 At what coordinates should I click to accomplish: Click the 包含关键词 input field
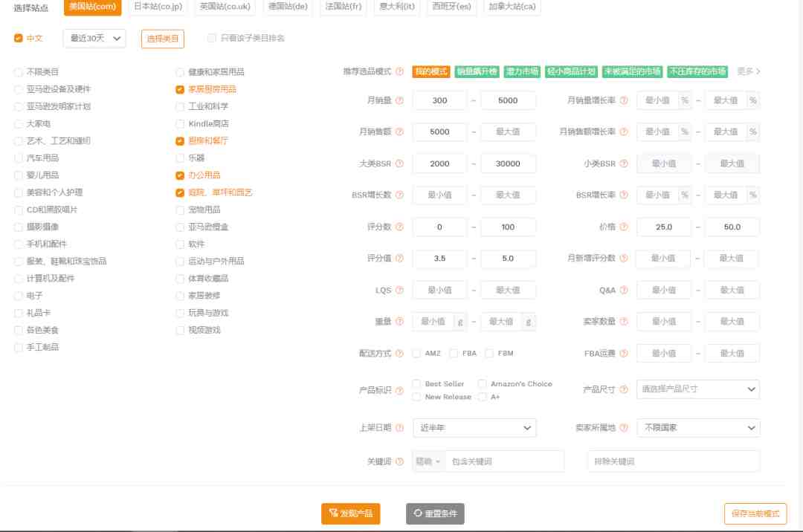[x=504, y=461]
